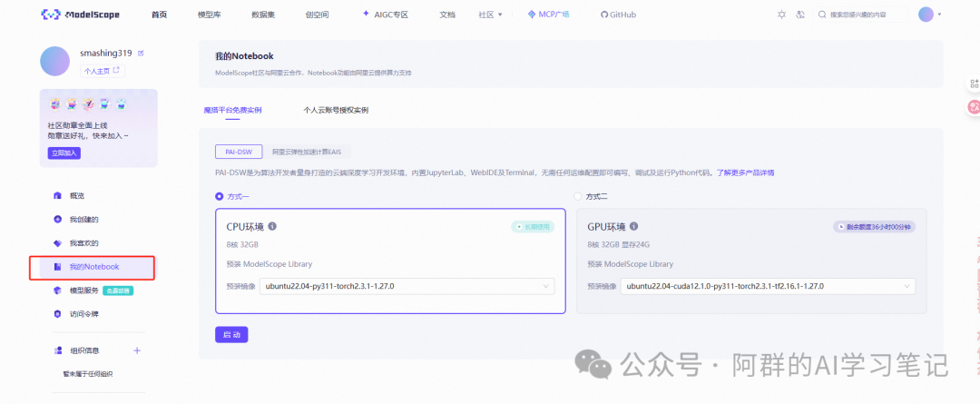Click info icon beside GPU环境
The height and width of the screenshot is (404, 980).
[x=633, y=226]
